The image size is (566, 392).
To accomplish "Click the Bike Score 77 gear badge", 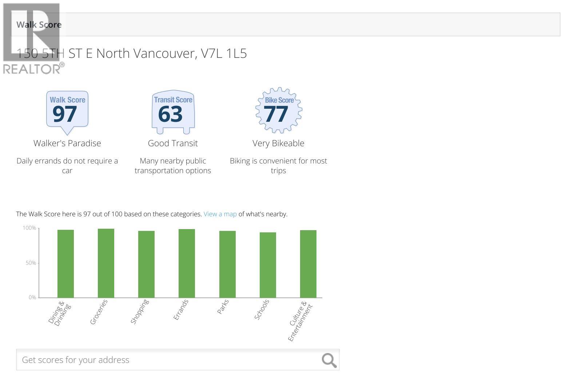I will [x=279, y=110].
